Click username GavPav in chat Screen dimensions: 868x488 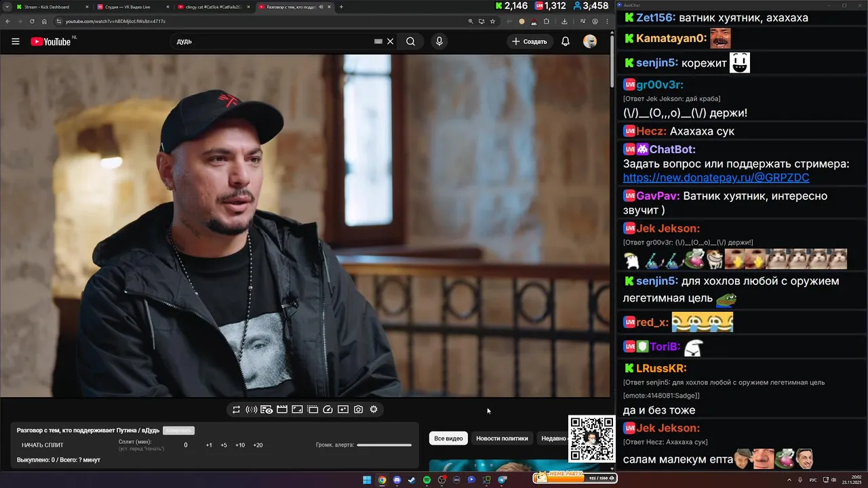coord(658,196)
